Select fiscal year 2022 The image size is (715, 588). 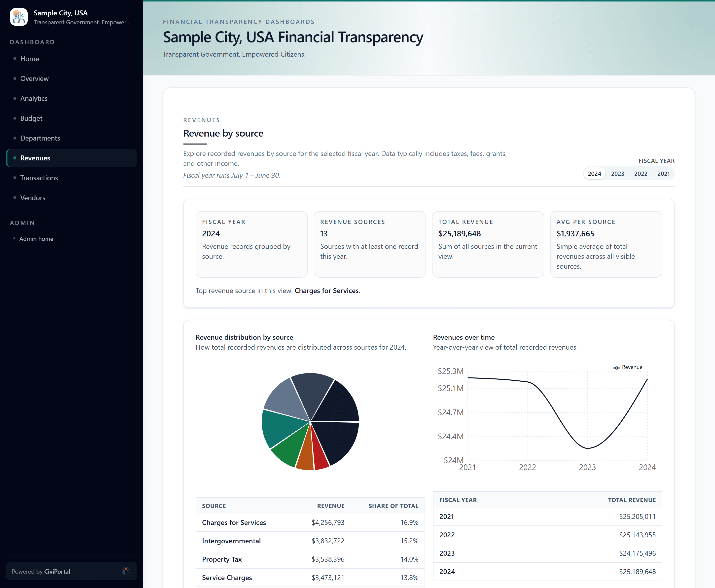[x=641, y=173]
